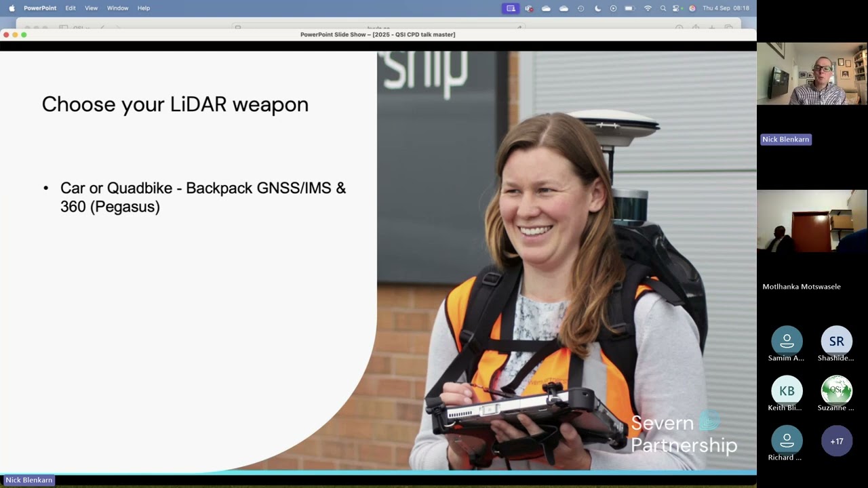Image resolution: width=868 pixels, height=488 pixels.
Task: Select Suzanne's QSi logo avatar
Action: [837, 391]
